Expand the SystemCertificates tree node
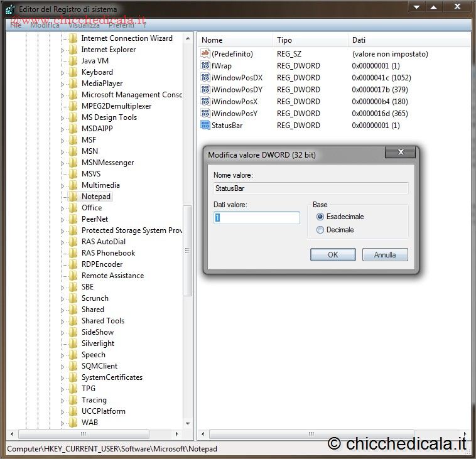Viewport: 476px width, 459px height. [x=62, y=377]
